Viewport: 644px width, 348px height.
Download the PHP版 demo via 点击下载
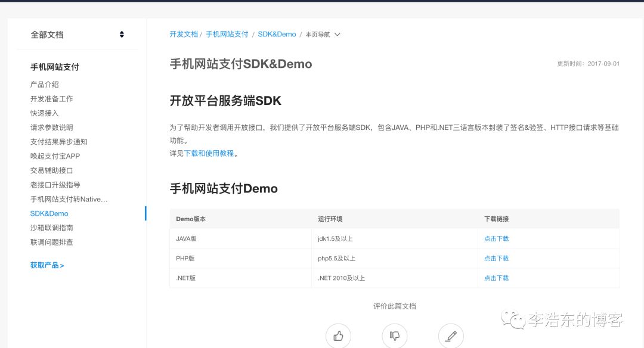(x=496, y=258)
